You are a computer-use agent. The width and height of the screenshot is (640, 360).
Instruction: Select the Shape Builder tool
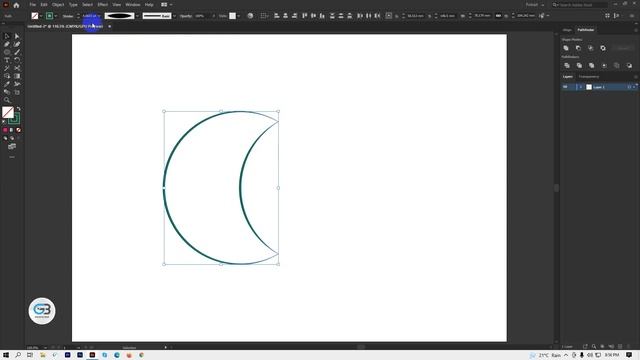pos(7,76)
